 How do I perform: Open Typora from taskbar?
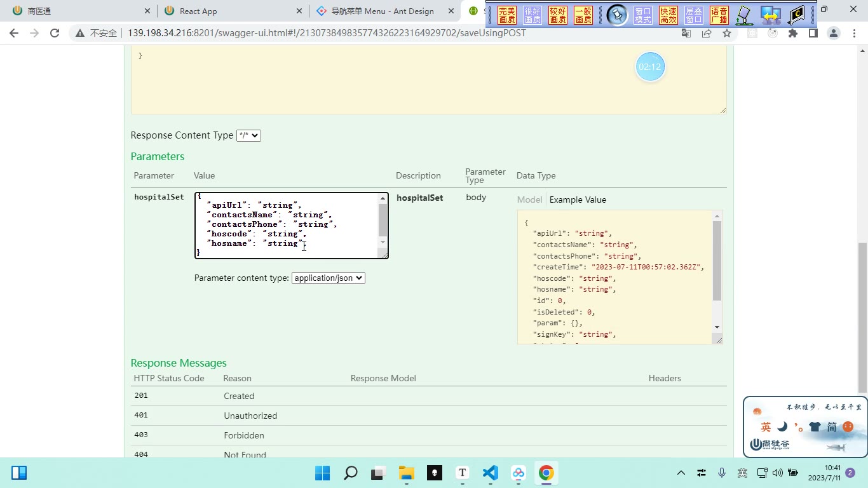pyautogui.click(x=462, y=473)
